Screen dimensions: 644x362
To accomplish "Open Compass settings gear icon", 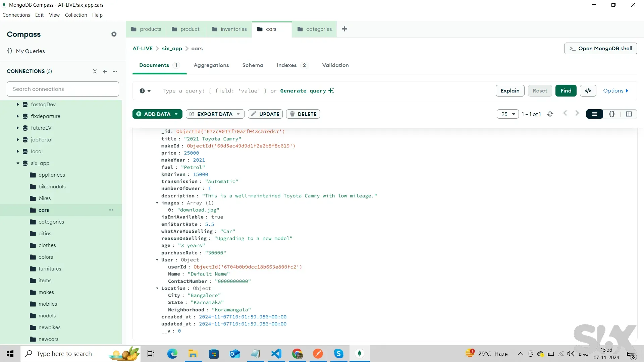I will pyautogui.click(x=114, y=34).
